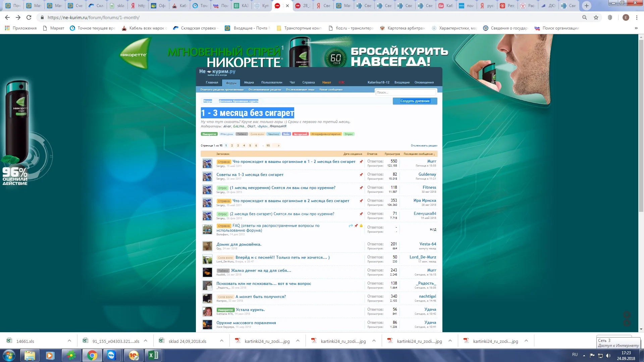Screen dimensions: 644x362
Task: Open a new browser tab with the plus icon
Action: (587, 5)
